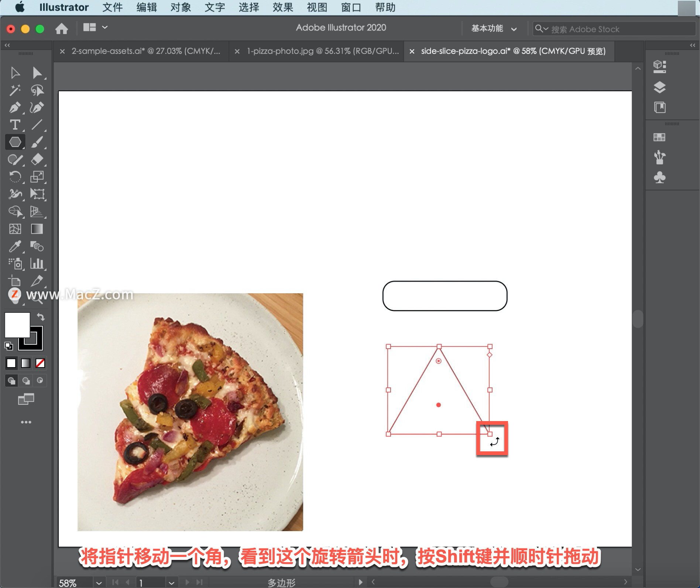The image size is (700, 588).
Task: Swap fill and stroke colors
Action: coord(41,317)
